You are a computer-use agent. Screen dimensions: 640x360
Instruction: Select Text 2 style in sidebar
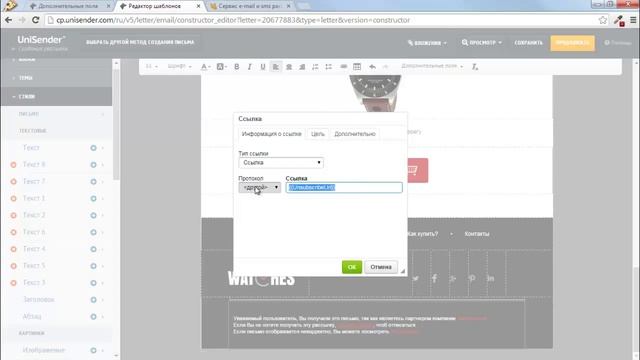tap(34, 215)
